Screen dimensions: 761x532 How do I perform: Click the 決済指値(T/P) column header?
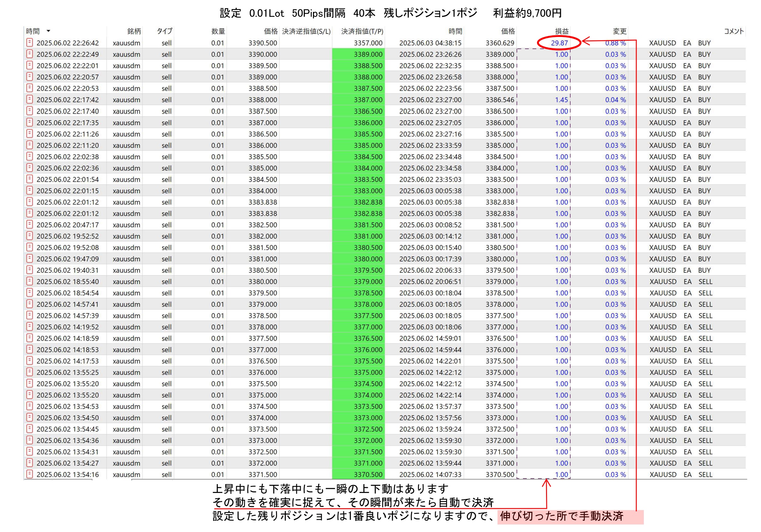pyautogui.click(x=362, y=31)
